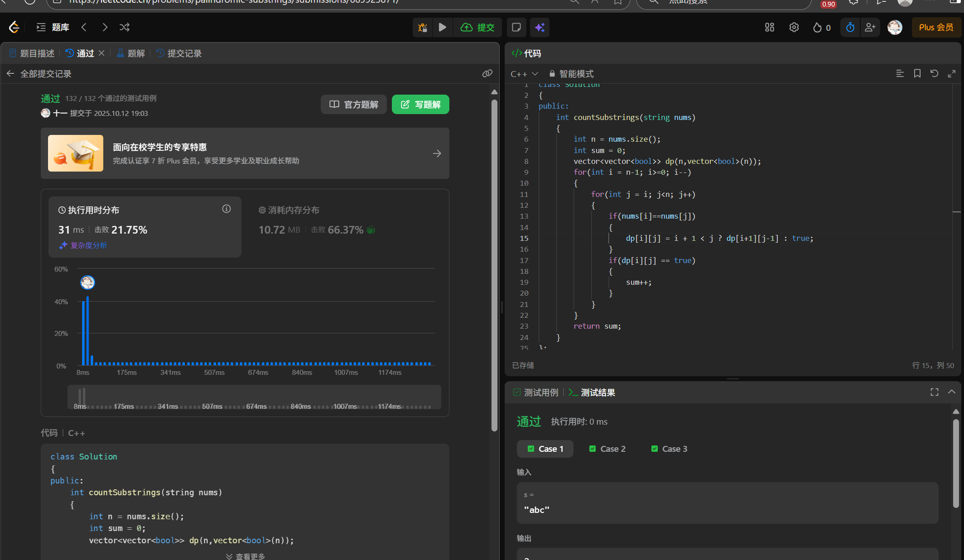
Task: Open the timer stopwatch icon
Action: tap(850, 27)
